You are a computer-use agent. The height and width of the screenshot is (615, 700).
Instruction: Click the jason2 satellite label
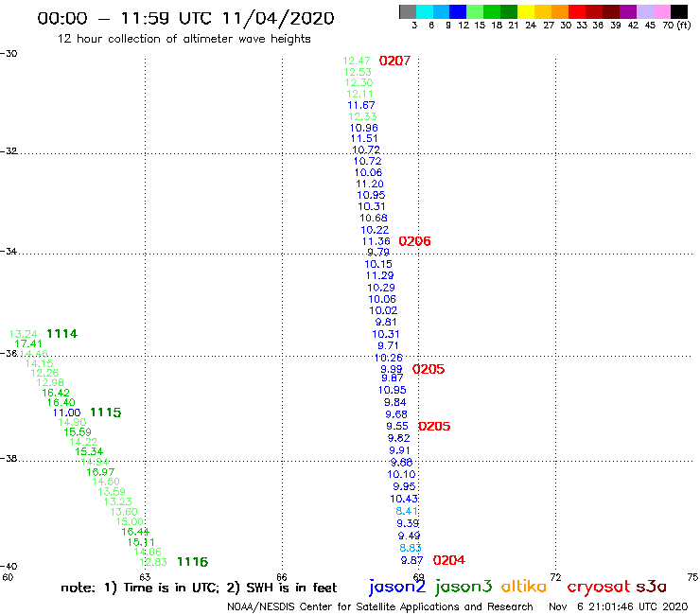pos(397,587)
